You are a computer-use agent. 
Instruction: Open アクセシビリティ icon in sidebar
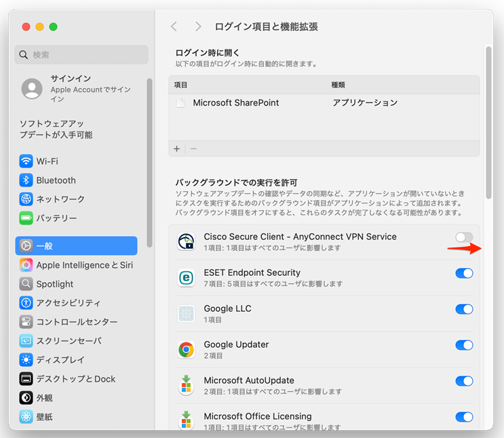(x=26, y=303)
